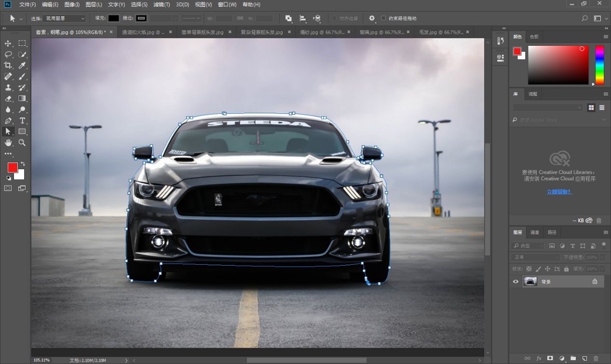The height and width of the screenshot is (364, 611).
Task: Click the 立即获取 link
Action: [559, 192]
